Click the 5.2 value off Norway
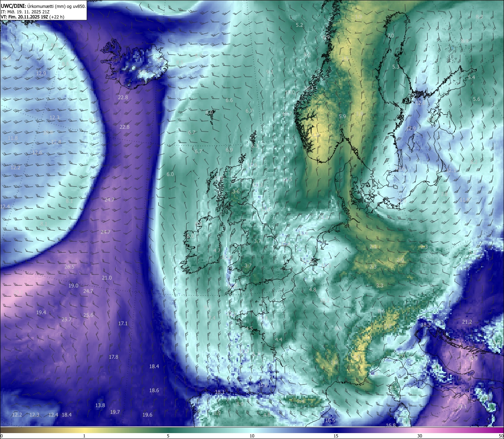Viewport: 504px width, 439px height. 299,25
